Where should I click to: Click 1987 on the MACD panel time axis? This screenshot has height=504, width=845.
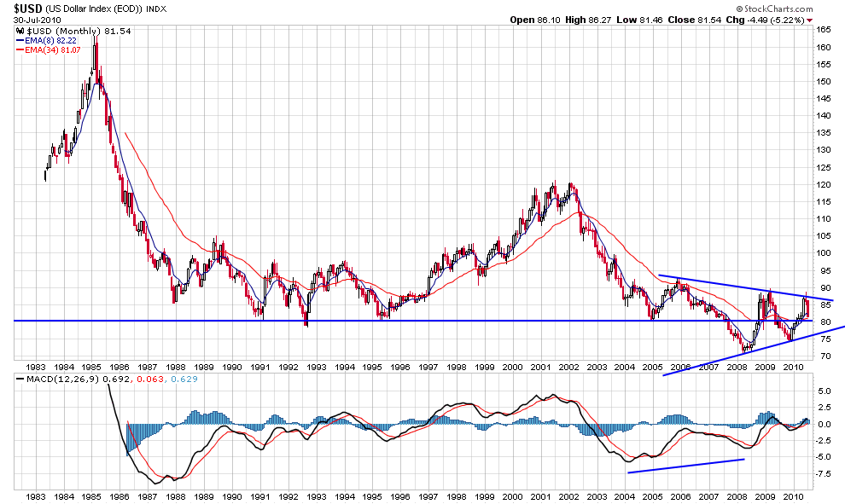click(148, 496)
